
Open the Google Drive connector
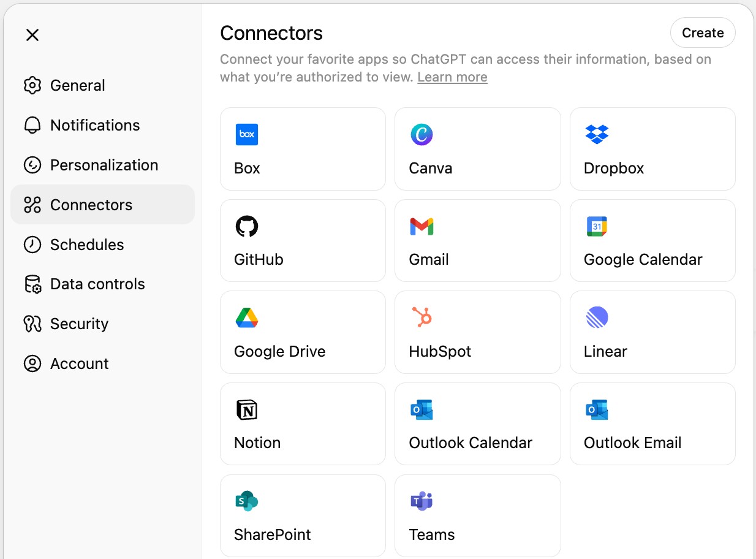(246, 318)
